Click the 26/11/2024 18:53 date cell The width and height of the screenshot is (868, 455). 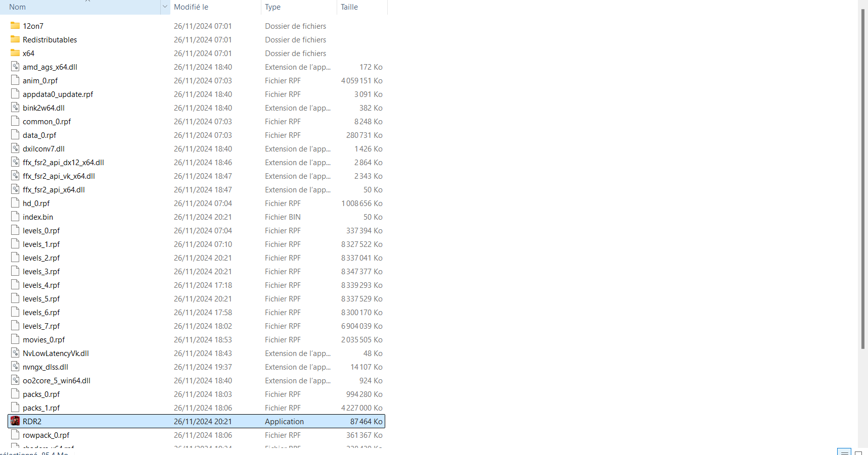point(203,339)
